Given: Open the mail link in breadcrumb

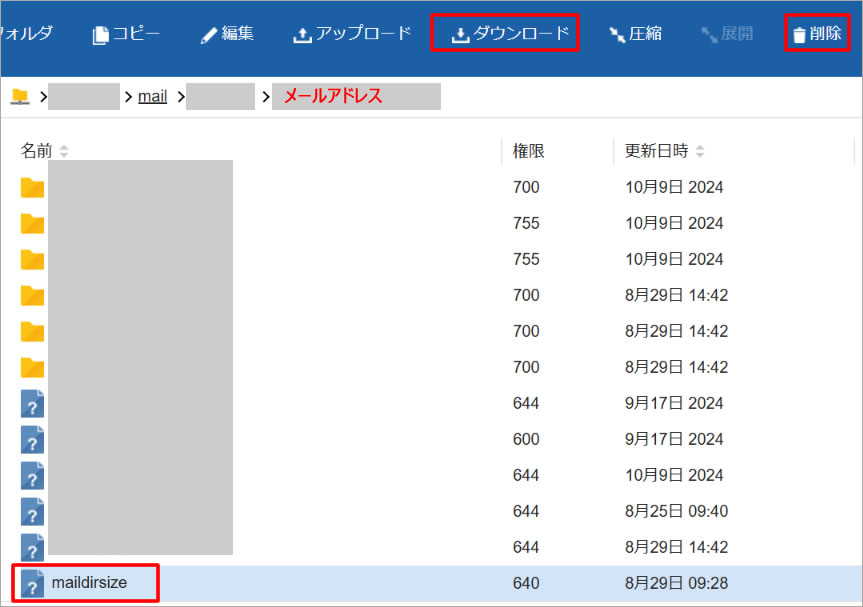Looking at the screenshot, I should click(x=152, y=96).
